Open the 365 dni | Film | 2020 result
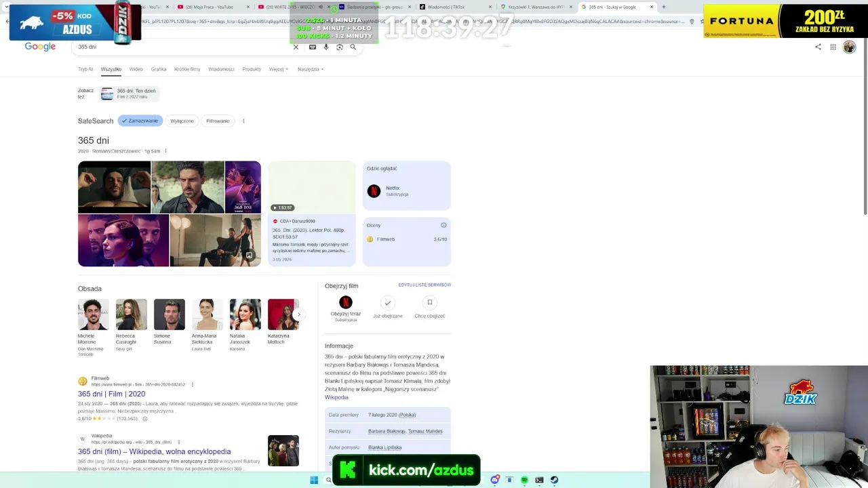Image resolution: width=868 pixels, height=488 pixels. coord(111,394)
